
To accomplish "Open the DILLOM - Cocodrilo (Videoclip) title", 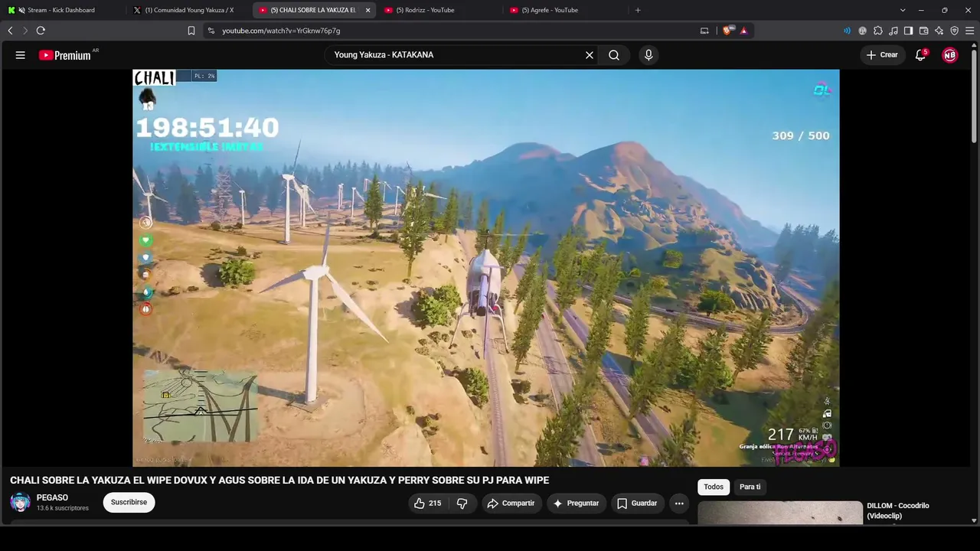I will coord(898,510).
